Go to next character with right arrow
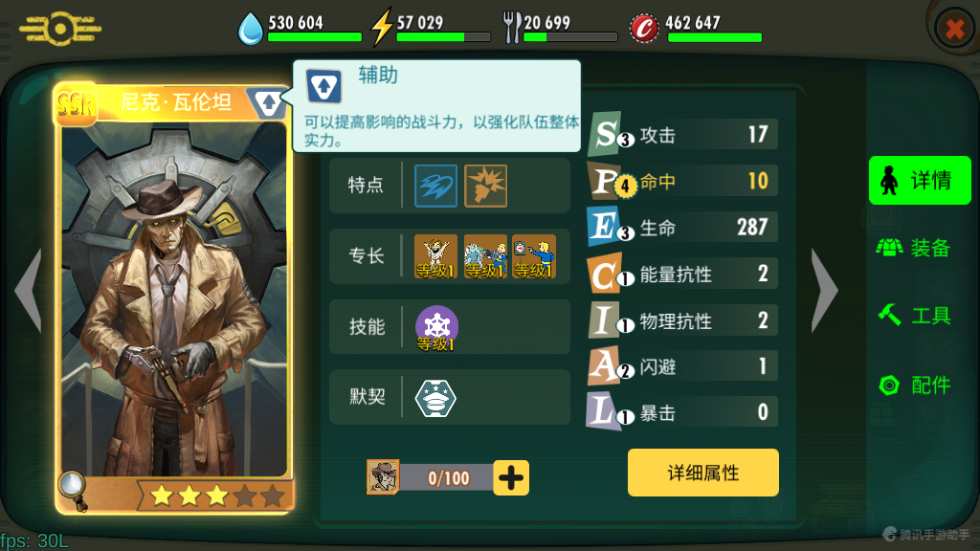This screenshot has height=551, width=980. coord(825,290)
